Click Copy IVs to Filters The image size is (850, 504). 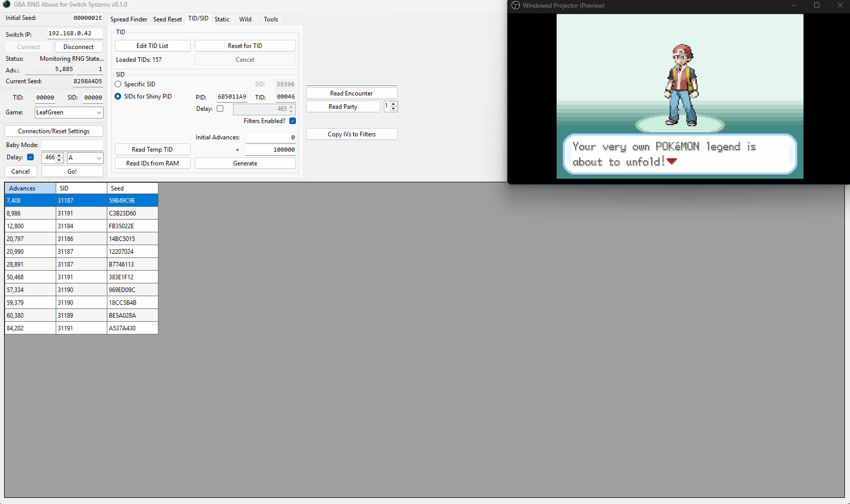pyautogui.click(x=352, y=134)
